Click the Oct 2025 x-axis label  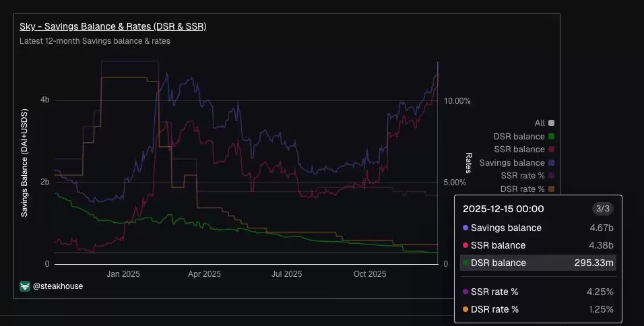click(x=370, y=274)
